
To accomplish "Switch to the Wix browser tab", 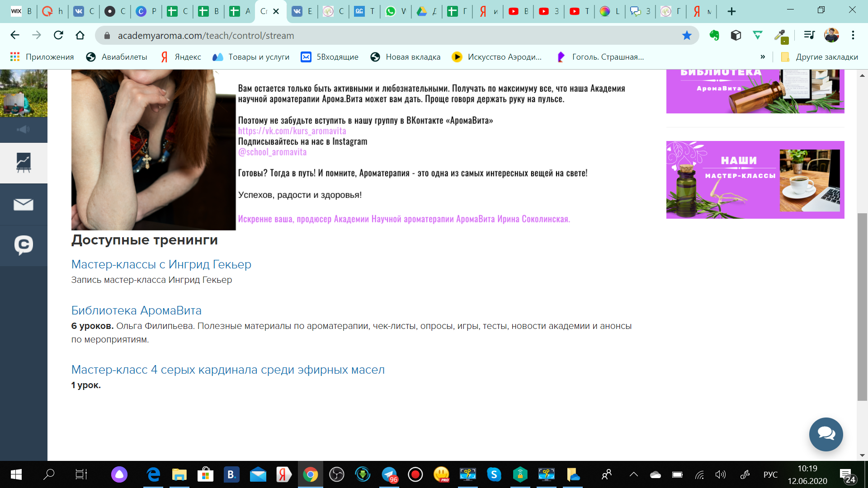I will 21,11.
